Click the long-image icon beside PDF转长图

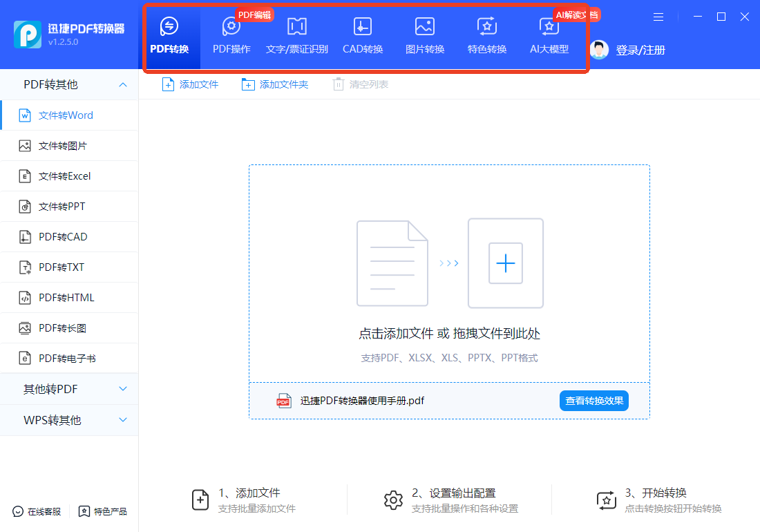click(x=25, y=328)
